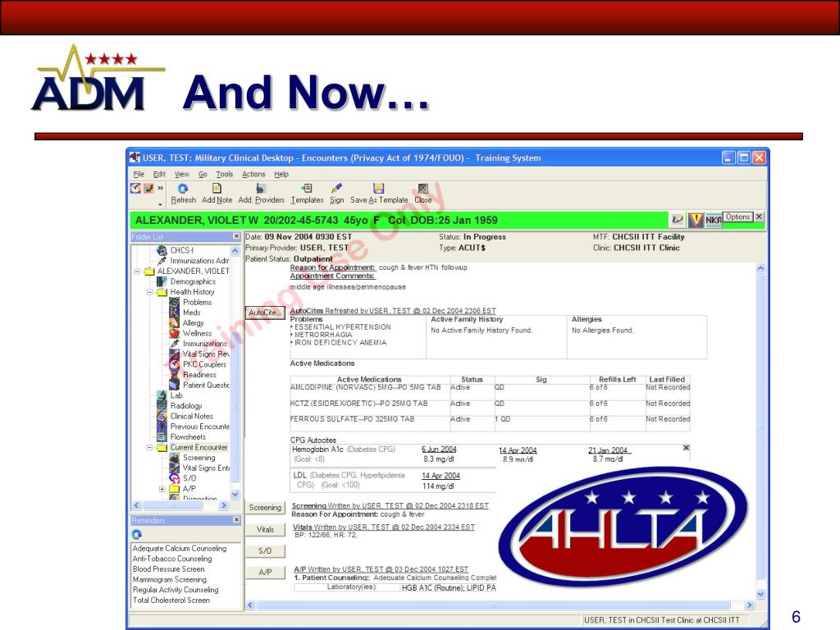Open Allergy in the folder list
This screenshot has width=840, height=630.
point(194,323)
